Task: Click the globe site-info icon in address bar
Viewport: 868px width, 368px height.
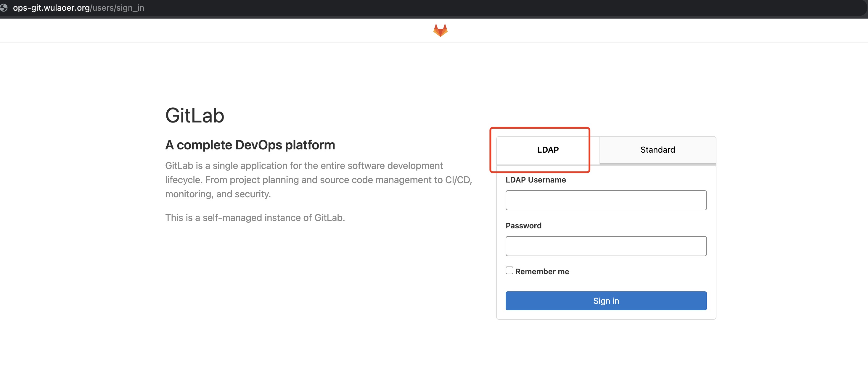Action: pos(4,8)
